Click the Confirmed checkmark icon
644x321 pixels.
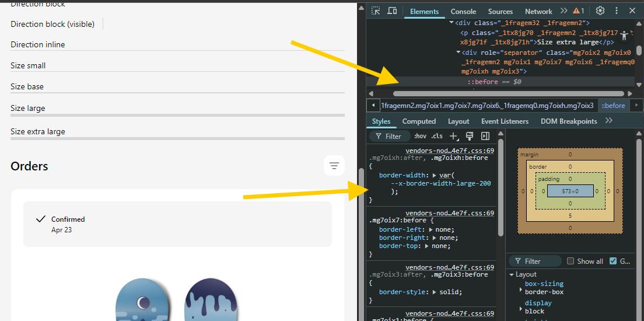click(40, 219)
